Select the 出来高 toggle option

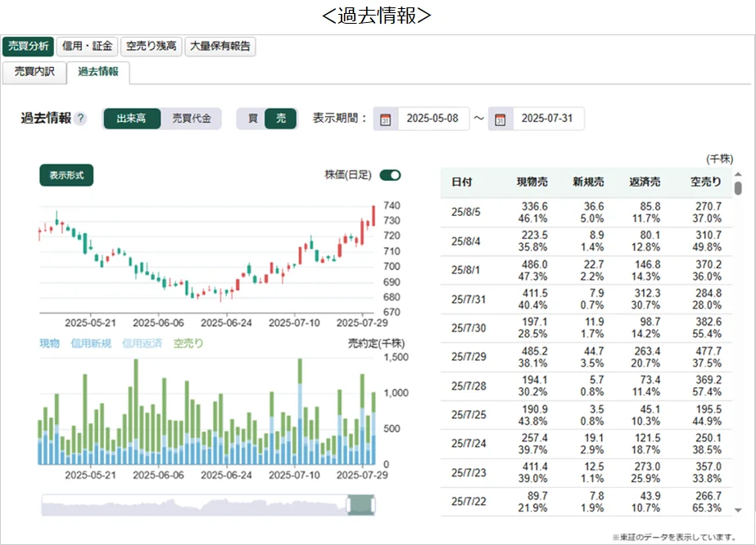pyautogui.click(x=131, y=119)
